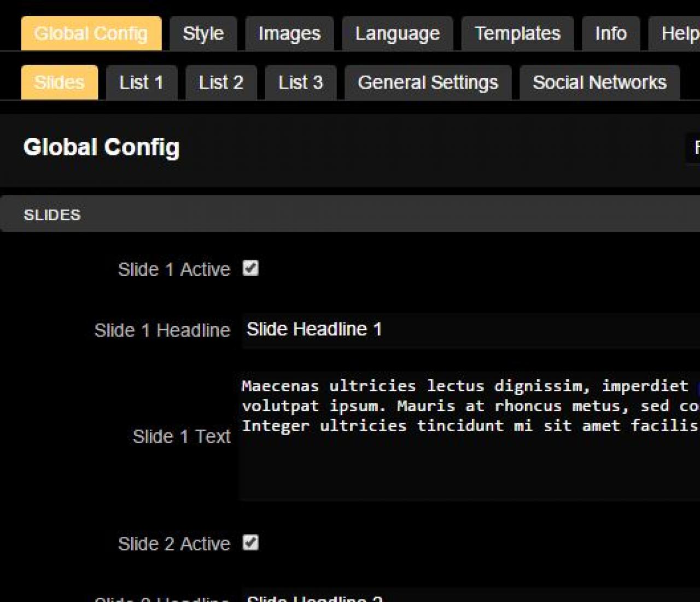Select the Templates tab
700x602 pixels.
click(x=517, y=34)
